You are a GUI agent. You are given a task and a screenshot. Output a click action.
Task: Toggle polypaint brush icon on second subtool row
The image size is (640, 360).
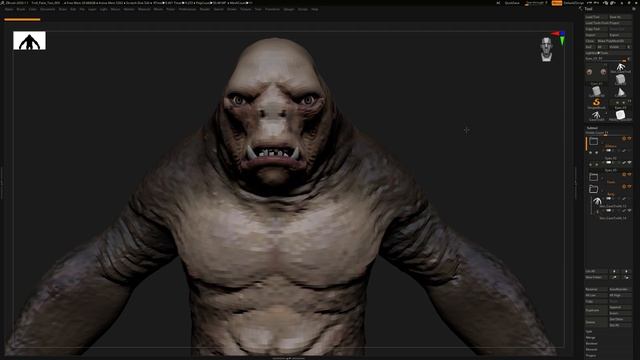(x=624, y=163)
